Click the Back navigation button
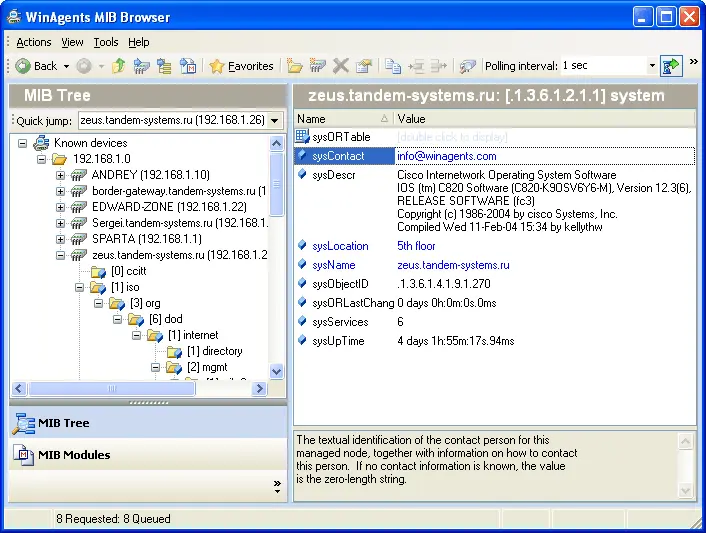 click(x=37, y=66)
